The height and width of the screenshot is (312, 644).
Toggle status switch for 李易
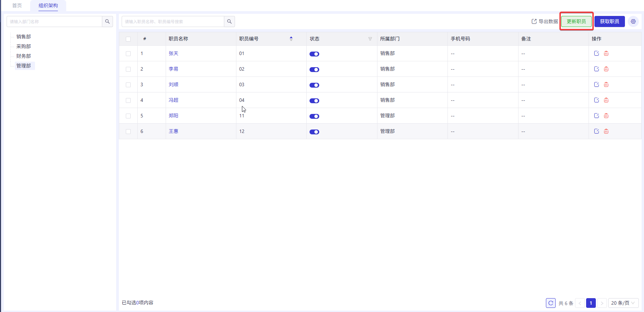click(314, 70)
